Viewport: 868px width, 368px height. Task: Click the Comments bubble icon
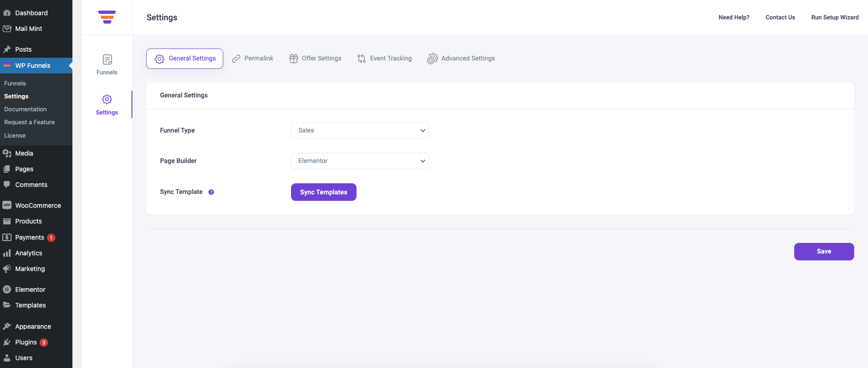tap(7, 185)
